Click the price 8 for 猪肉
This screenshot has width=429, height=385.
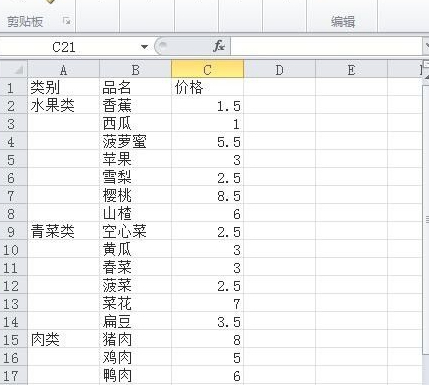point(207,340)
